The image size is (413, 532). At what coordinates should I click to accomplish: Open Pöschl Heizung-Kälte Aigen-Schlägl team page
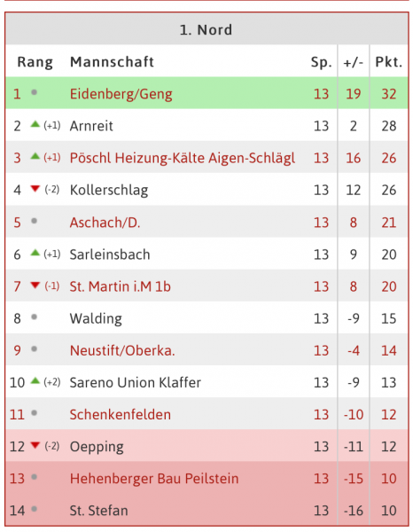(183, 158)
